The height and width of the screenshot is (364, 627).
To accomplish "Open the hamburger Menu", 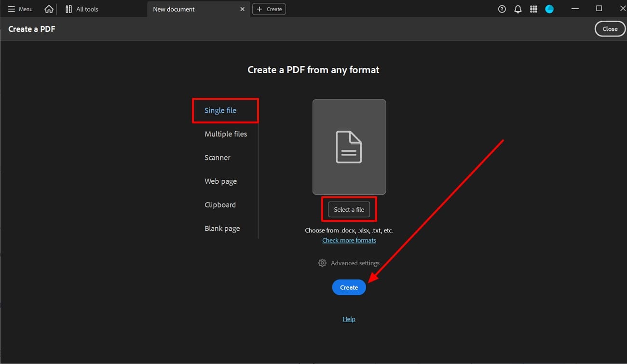I will click(20, 9).
